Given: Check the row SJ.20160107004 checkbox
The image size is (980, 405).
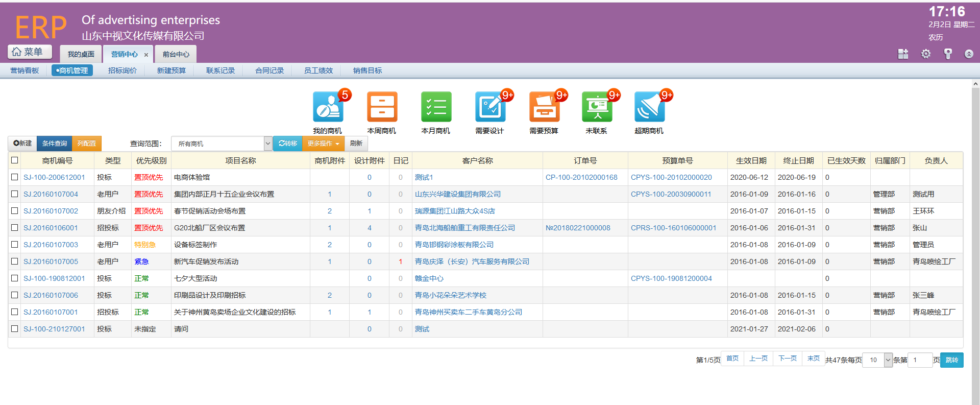Looking at the screenshot, I should pos(15,194).
